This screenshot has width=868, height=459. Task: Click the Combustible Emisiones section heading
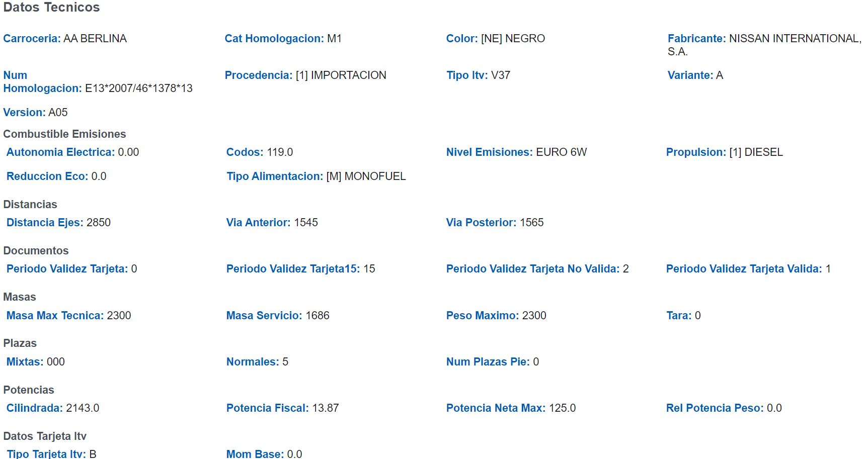(64, 134)
